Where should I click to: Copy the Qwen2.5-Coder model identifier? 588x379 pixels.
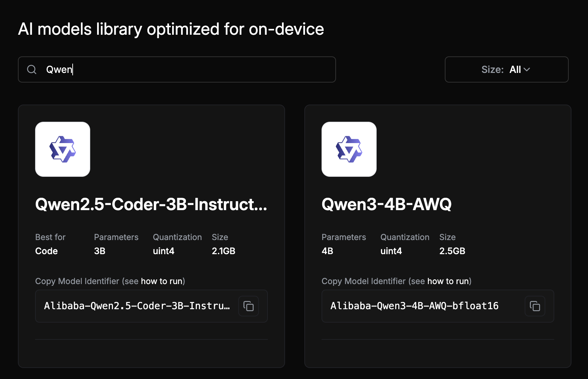pyautogui.click(x=249, y=306)
